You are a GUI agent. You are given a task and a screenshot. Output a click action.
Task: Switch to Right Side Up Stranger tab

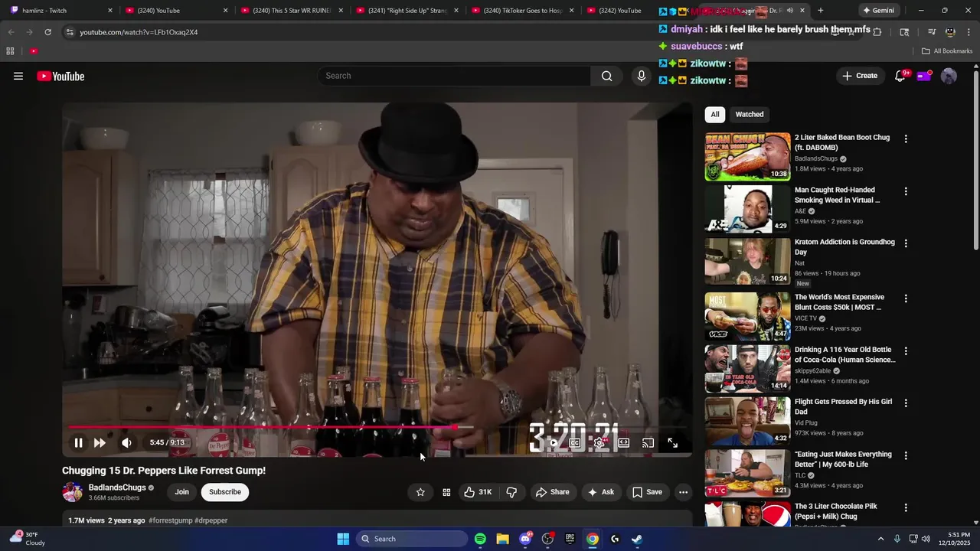click(x=407, y=11)
